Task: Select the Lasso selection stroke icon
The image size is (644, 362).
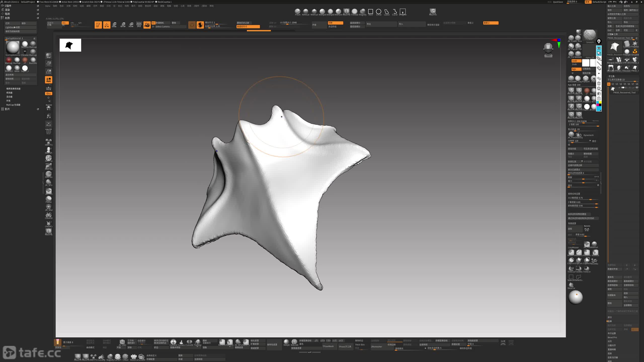Action: (x=387, y=12)
